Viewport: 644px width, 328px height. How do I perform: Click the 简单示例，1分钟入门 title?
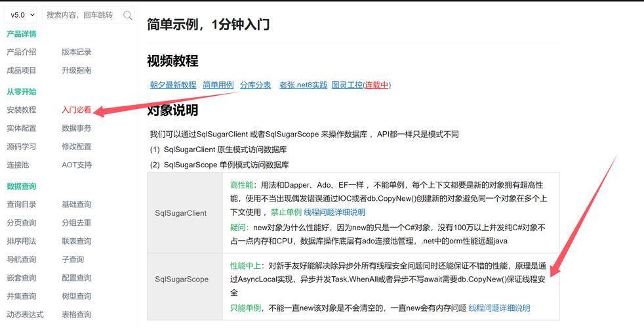click(209, 25)
